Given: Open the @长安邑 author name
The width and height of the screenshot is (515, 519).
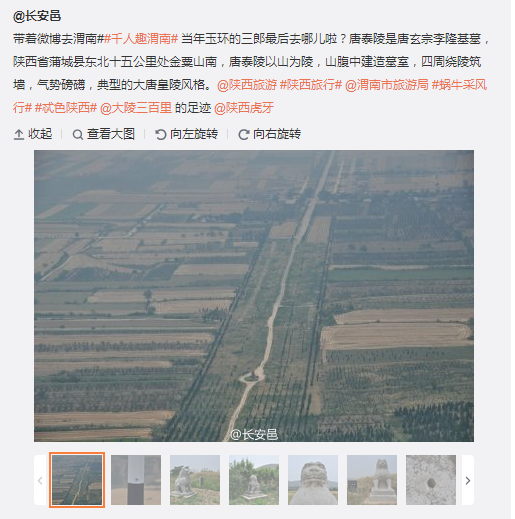Looking at the screenshot, I should tap(37, 16).
